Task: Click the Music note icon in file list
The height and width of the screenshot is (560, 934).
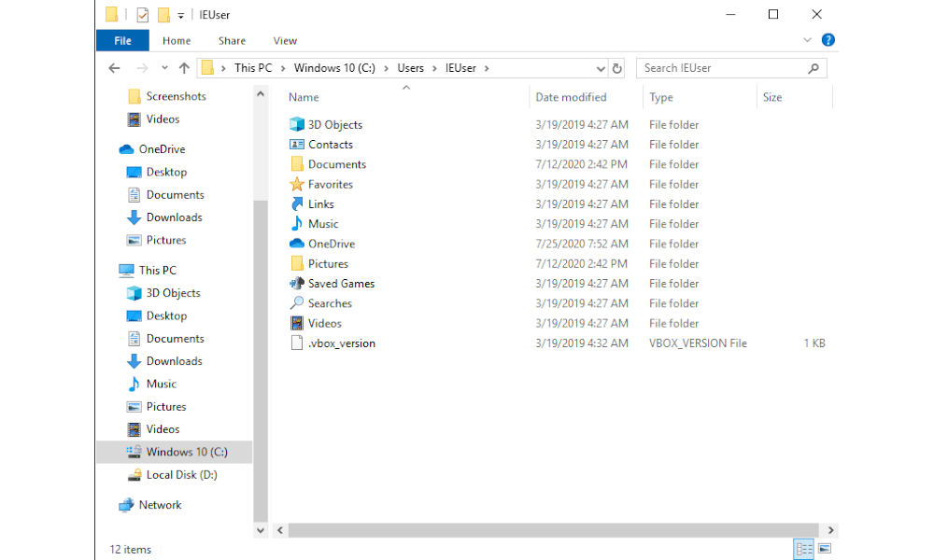Action: click(297, 224)
